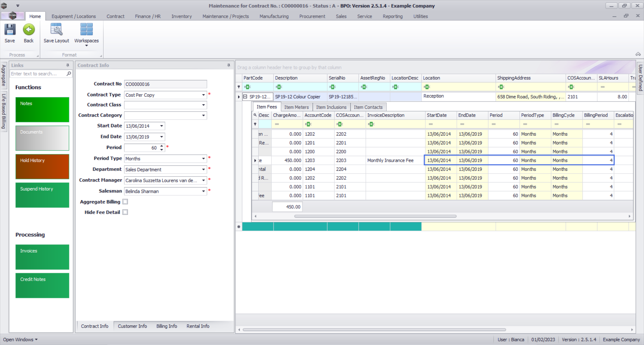
Task: Enable the Aggregate Billing checkbox
Action: click(125, 202)
